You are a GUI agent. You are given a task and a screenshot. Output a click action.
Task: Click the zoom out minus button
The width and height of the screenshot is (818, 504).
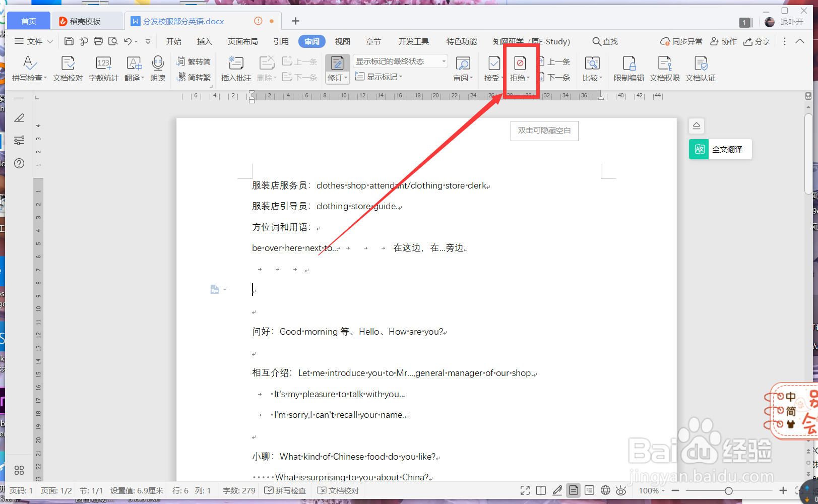(x=675, y=490)
